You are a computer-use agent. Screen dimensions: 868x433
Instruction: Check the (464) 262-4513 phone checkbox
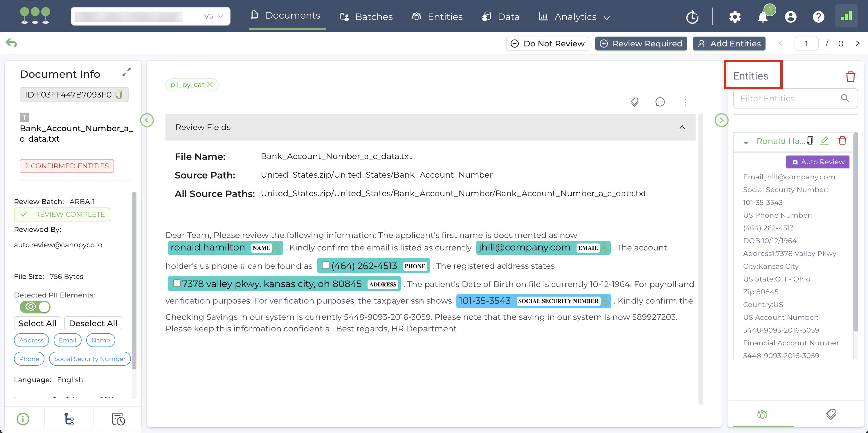pos(325,265)
